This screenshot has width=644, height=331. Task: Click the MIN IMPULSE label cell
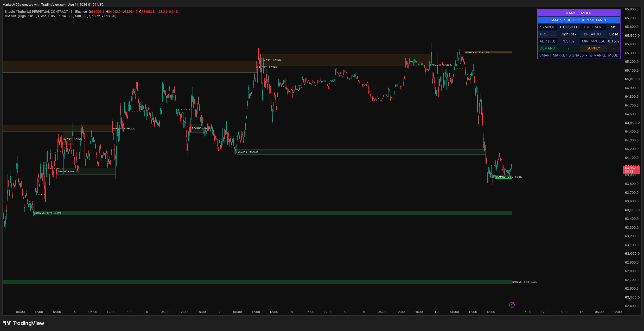tap(594, 41)
